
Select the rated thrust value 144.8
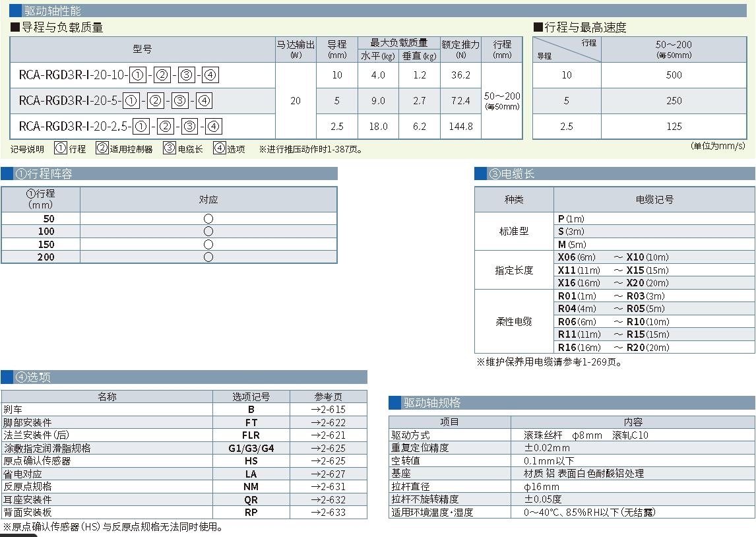(461, 126)
